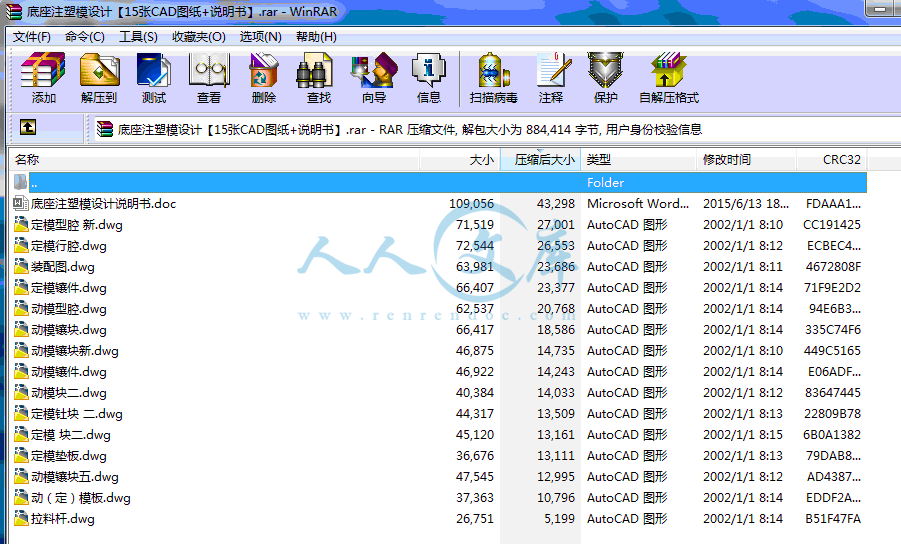Click the CRC32 value CC191425
Viewport: 901px width, 544px height.
pyautogui.click(x=831, y=225)
